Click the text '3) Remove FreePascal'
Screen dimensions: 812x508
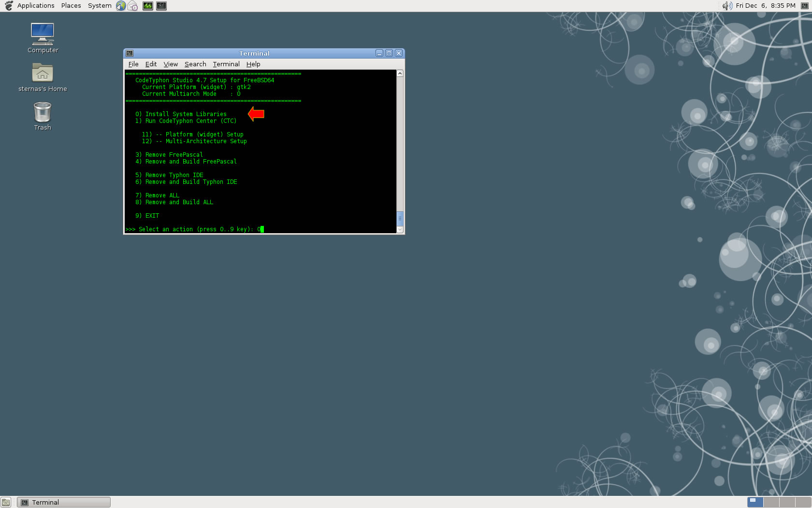[169, 155]
